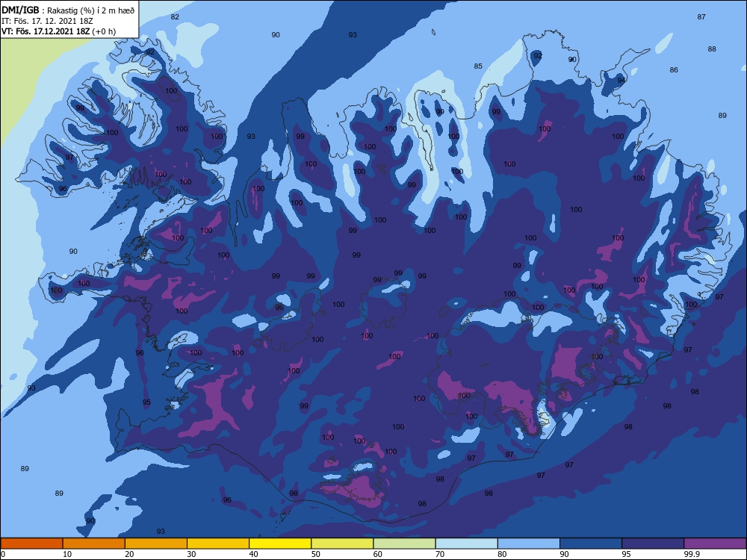This screenshot has width=747, height=560.
Task: Click the '86' humidity value on map
Action: 674,70
